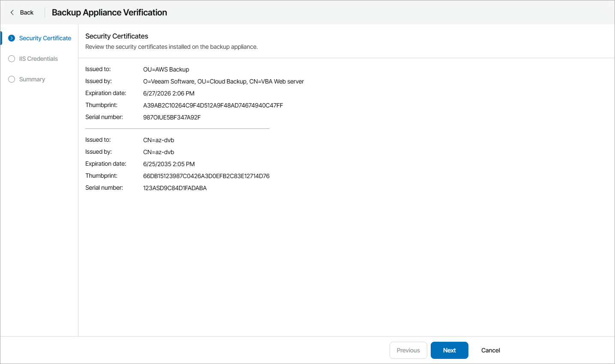Click the circle icon next to Summary
615x364 pixels.
[11, 79]
